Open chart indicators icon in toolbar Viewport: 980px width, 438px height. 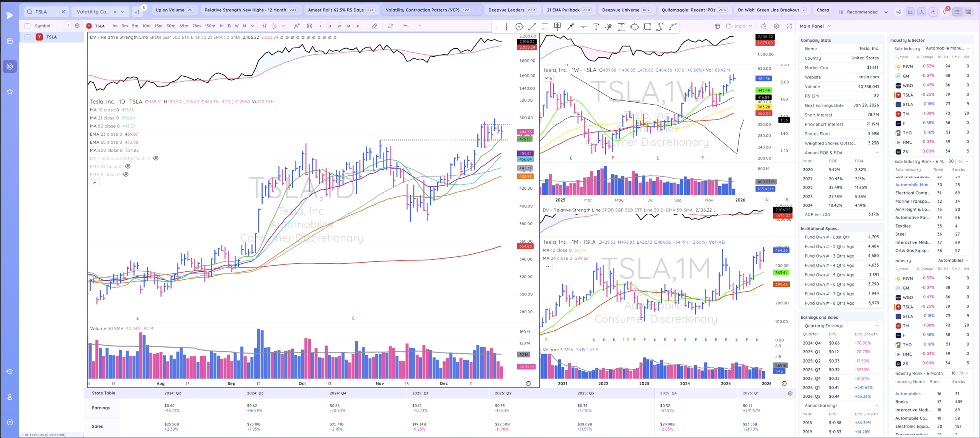(x=297, y=26)
